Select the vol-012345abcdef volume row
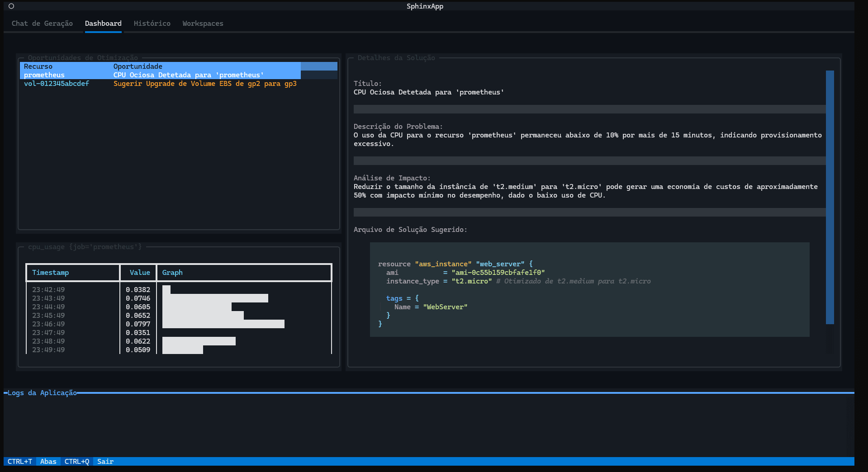The width and height of the screenshot is (868, 472). click(57, 84)
